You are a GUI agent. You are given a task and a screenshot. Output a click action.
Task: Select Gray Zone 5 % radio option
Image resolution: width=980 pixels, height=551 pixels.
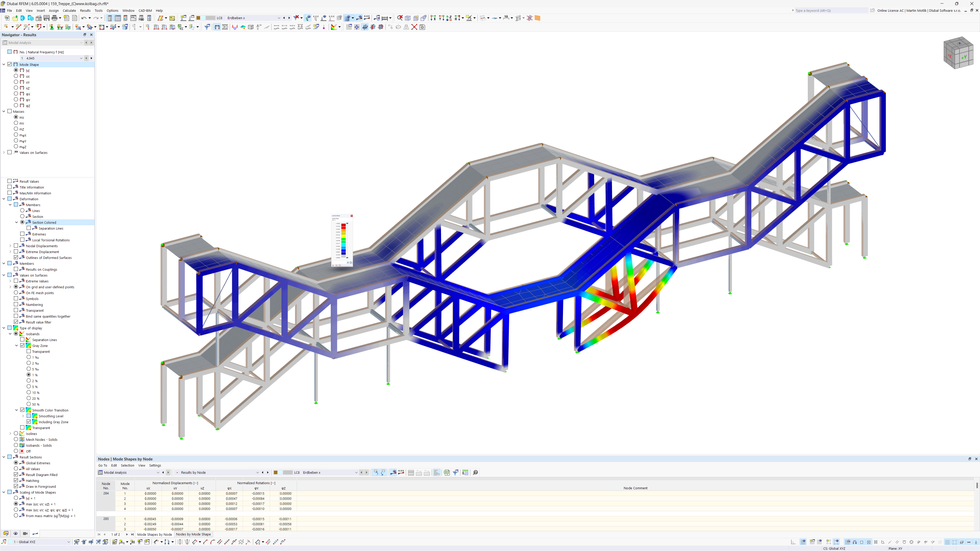[29, 387]
